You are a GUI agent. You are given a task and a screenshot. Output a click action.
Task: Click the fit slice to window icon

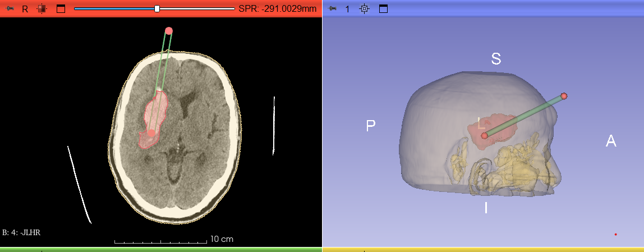[42, 9]
